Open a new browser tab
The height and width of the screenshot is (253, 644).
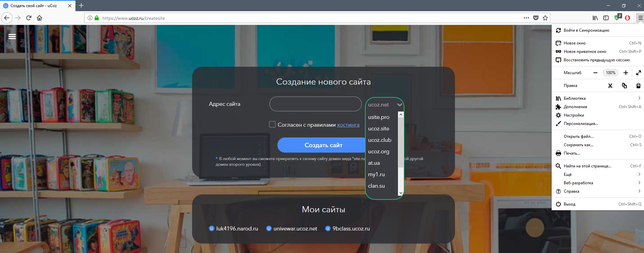click(x=81, y=5)
